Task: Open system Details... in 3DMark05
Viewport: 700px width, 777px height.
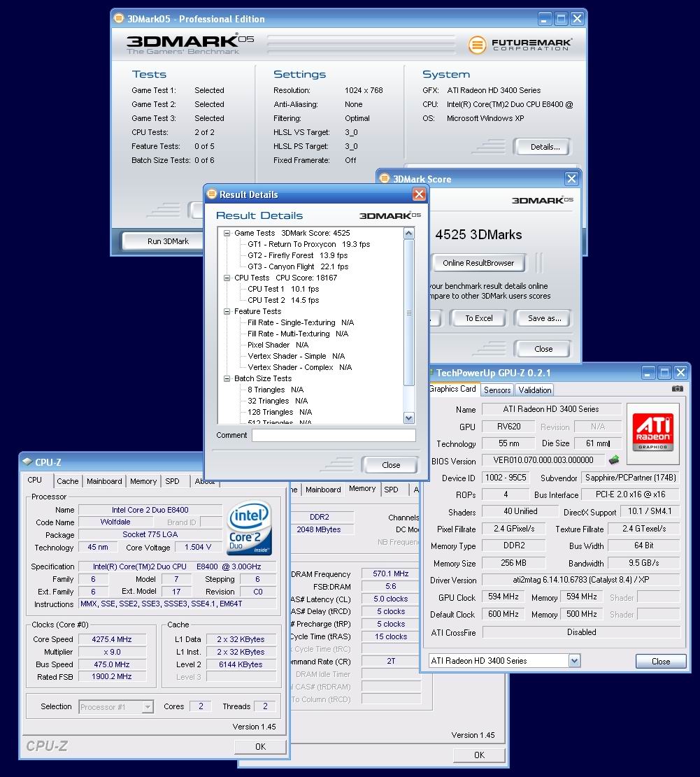Action: [x=543, y=147]
